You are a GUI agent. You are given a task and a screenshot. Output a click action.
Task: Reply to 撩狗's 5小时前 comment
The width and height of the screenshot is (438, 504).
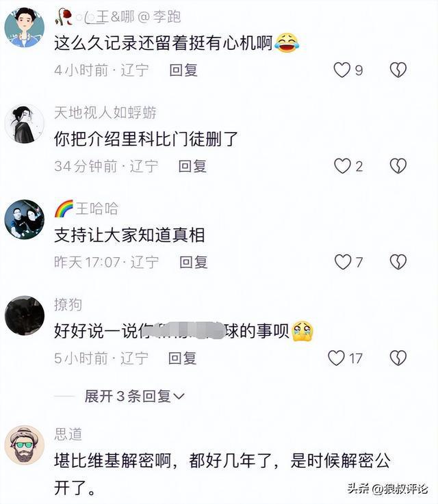pyautogui.click(x=182, y=358)
